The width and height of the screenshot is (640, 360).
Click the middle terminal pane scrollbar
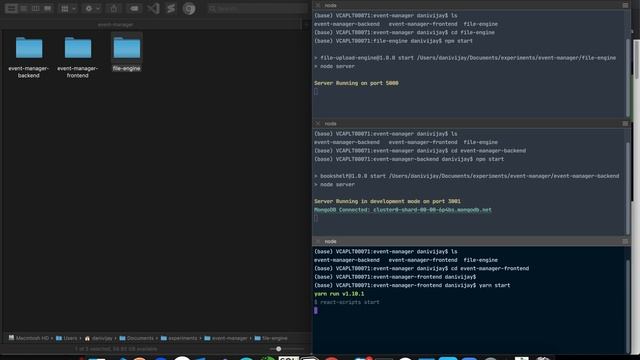point(628,189)
